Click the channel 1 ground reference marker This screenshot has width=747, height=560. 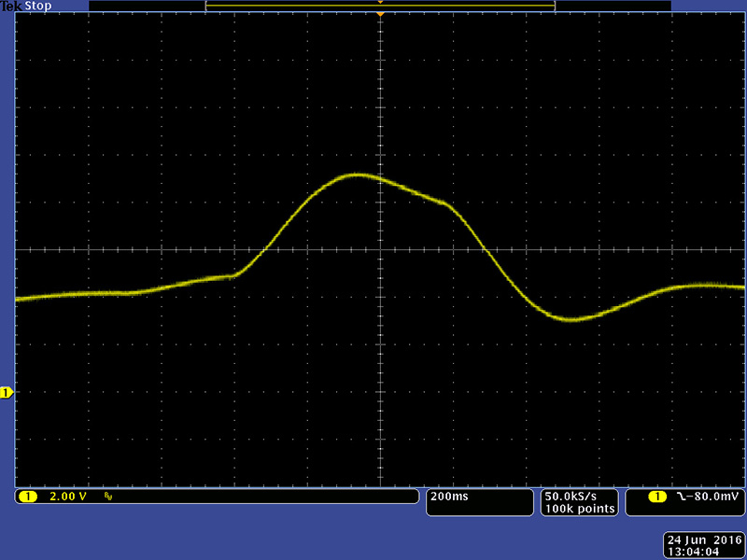point(7,394)
